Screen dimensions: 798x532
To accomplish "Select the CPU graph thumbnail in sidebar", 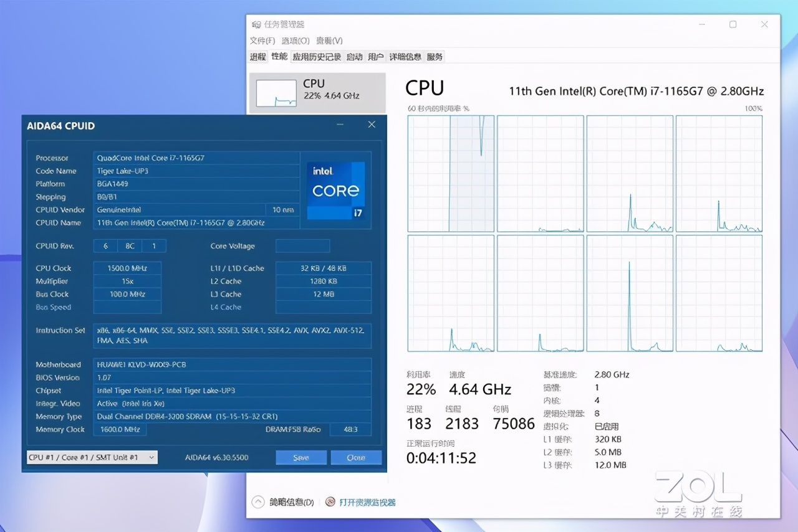I will tap(276, 92).
